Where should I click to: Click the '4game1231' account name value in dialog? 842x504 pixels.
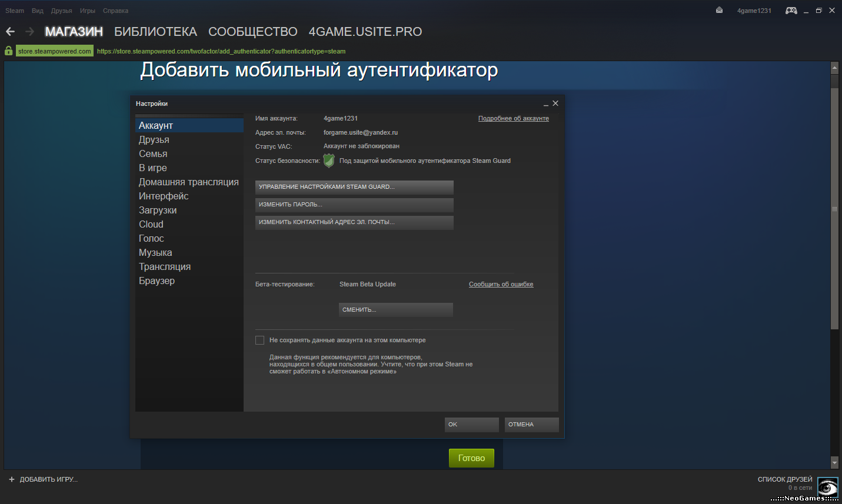click(x=341, y=118)
